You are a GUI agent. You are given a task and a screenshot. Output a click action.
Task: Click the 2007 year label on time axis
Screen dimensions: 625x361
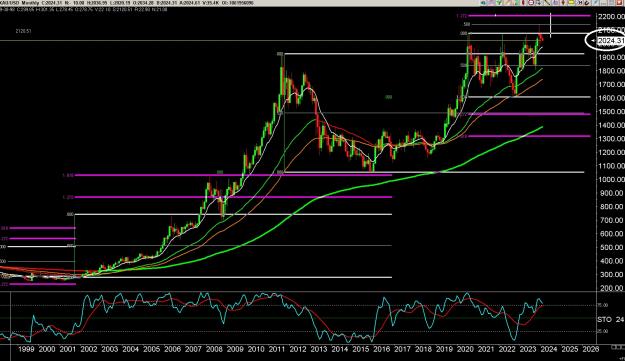(193, 349)
